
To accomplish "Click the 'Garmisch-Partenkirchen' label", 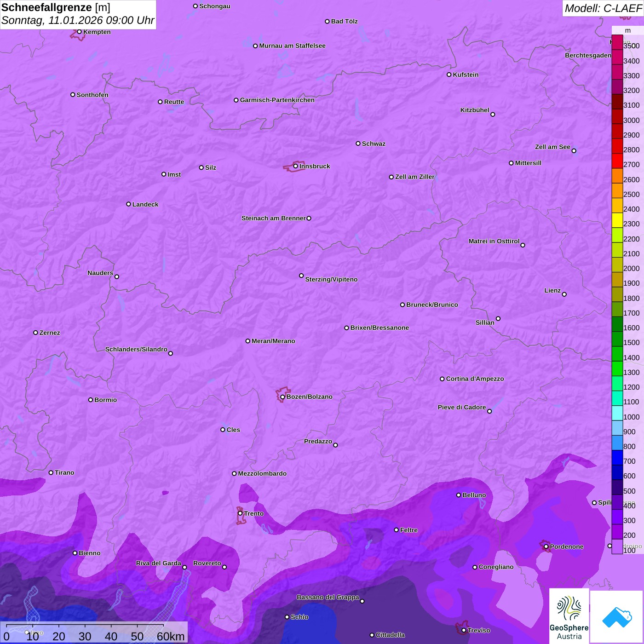I will [x=277, y=100].
